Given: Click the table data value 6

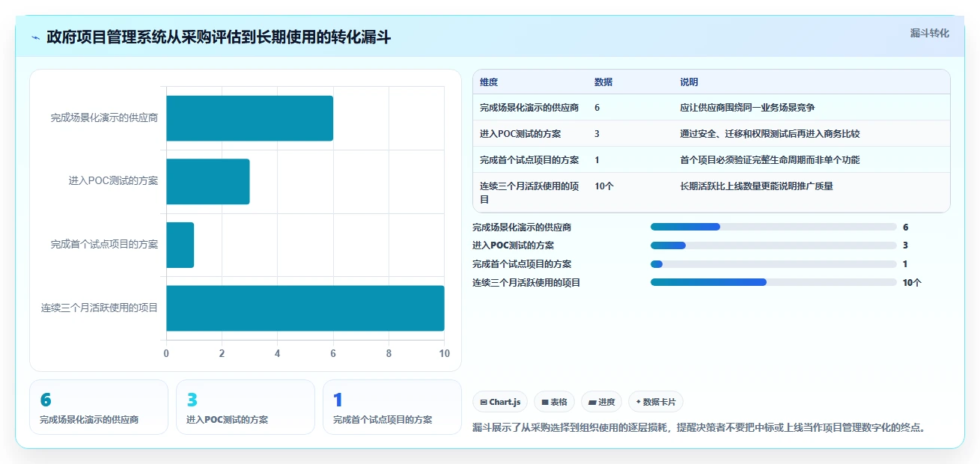Looking at the screenshot, I should [597, 108].
